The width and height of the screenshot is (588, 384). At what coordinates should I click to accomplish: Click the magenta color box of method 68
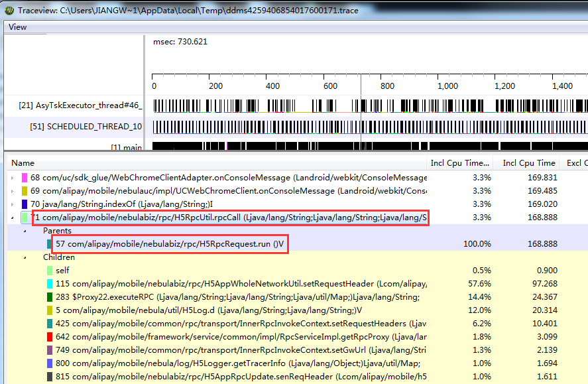(x=25, y=178)
